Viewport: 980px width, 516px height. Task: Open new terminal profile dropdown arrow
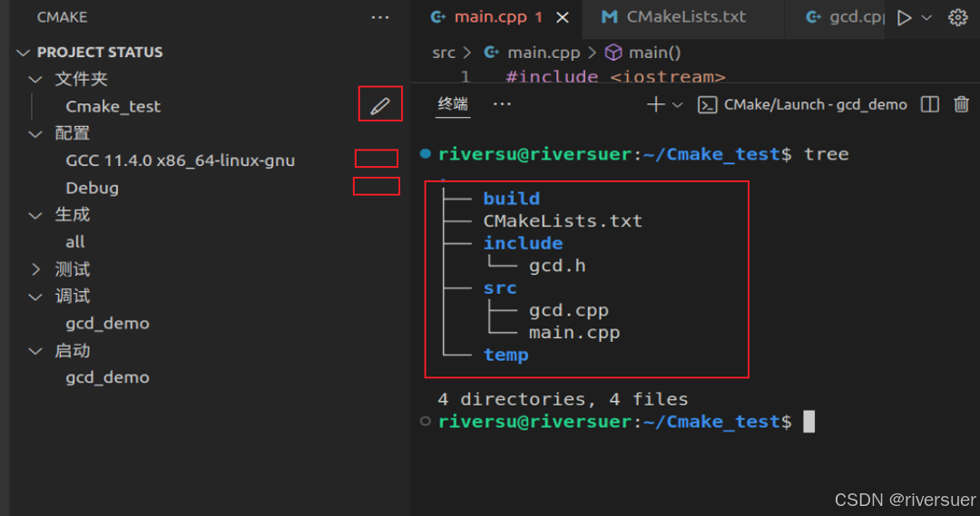677,104
